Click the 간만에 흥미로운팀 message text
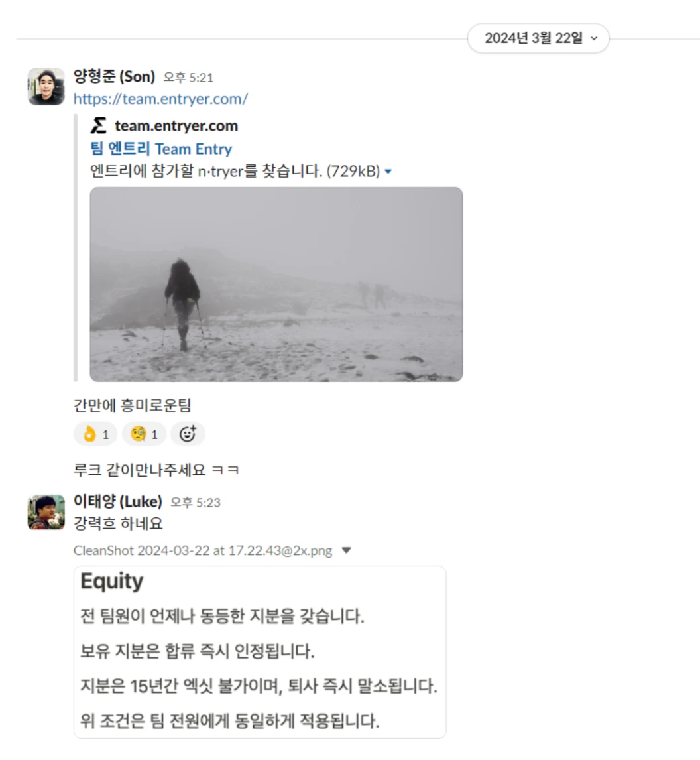700x760 pixels. 133,405
